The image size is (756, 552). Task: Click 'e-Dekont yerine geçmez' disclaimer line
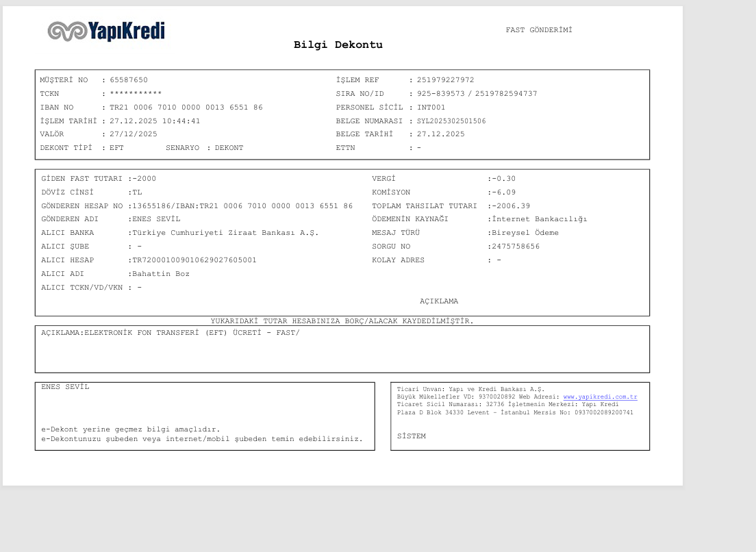coord(130,429)
